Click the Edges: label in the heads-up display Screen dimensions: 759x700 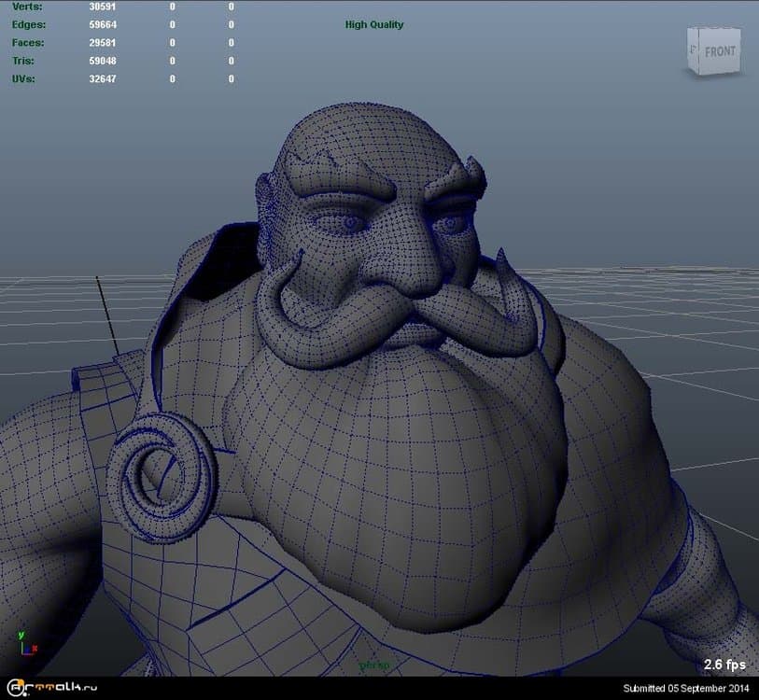tap(29, 24)
